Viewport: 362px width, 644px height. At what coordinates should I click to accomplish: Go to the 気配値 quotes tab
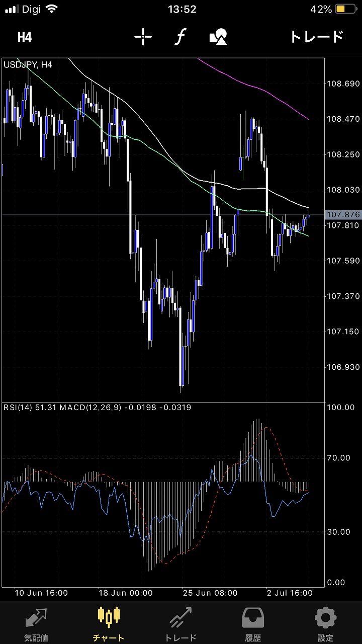click(36, 624)
